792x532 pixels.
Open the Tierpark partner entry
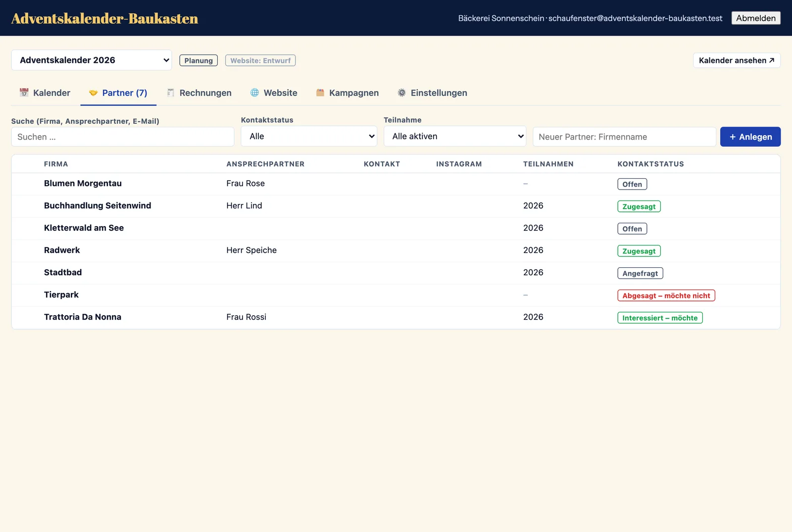point(396,295)
